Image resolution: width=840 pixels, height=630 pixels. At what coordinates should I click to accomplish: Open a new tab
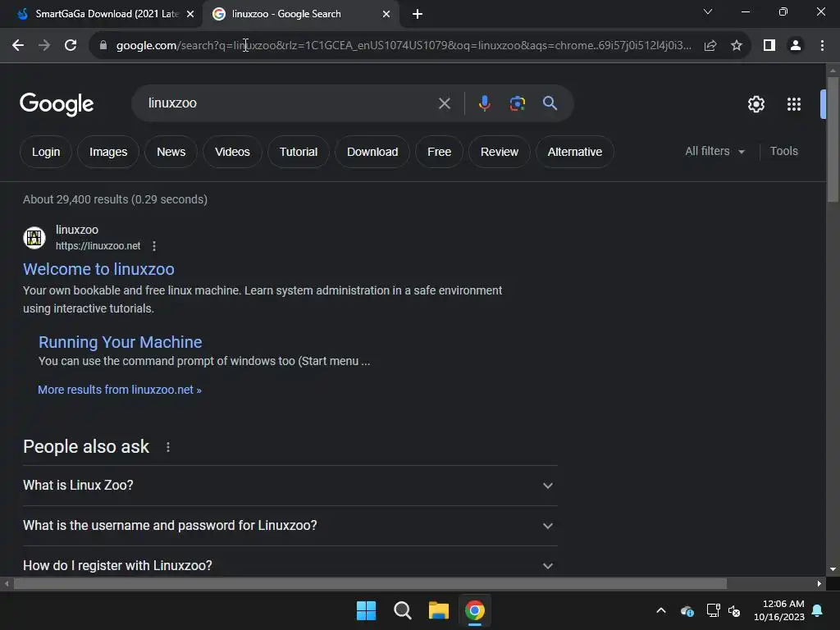coord(418,14)
